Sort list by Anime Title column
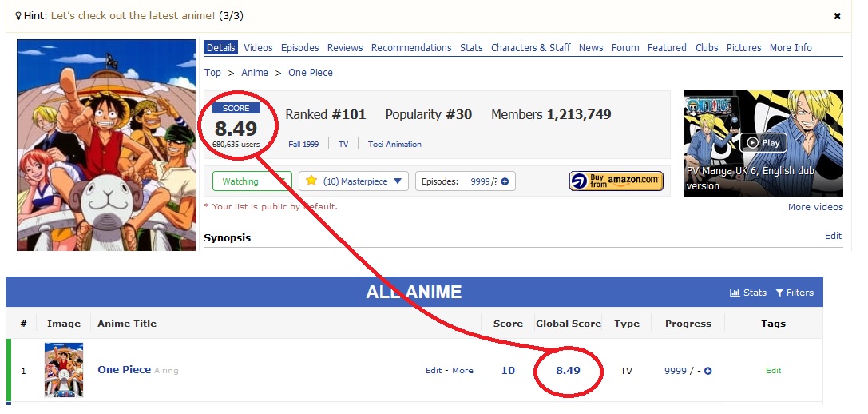The height and width of the screenshot is (414, 868). click(127, 324)
